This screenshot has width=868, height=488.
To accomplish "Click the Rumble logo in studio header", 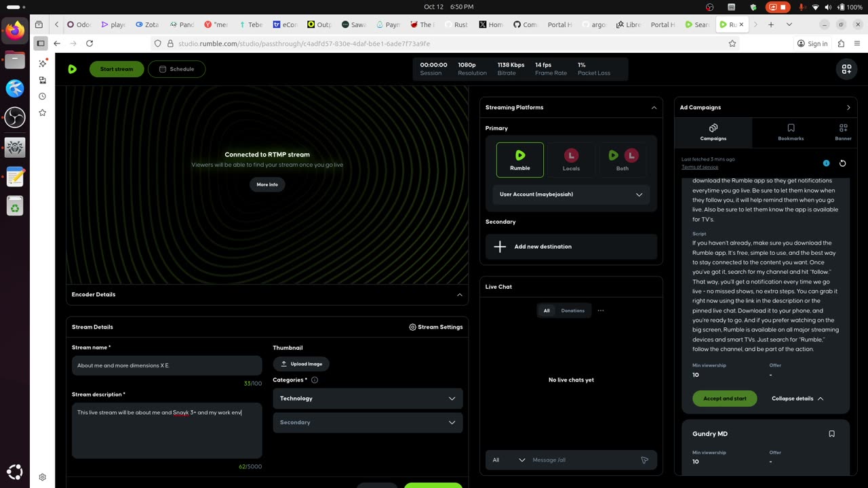I will pos(73,69).
